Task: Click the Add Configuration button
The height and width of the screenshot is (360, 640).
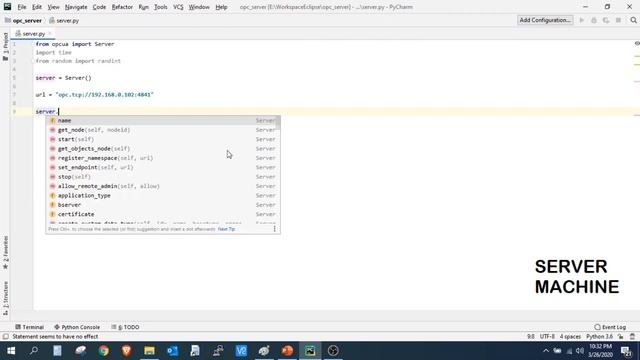Action: (x=545, y=20)
